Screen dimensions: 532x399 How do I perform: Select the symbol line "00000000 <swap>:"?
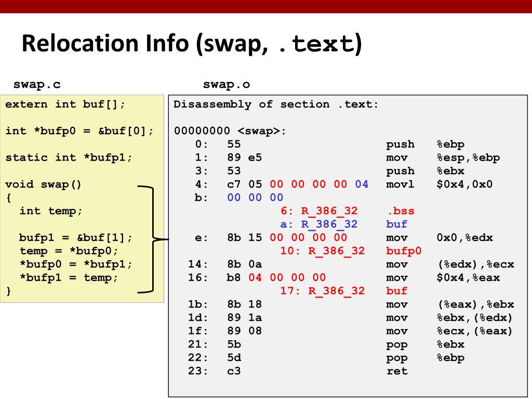tap(230, 131)
